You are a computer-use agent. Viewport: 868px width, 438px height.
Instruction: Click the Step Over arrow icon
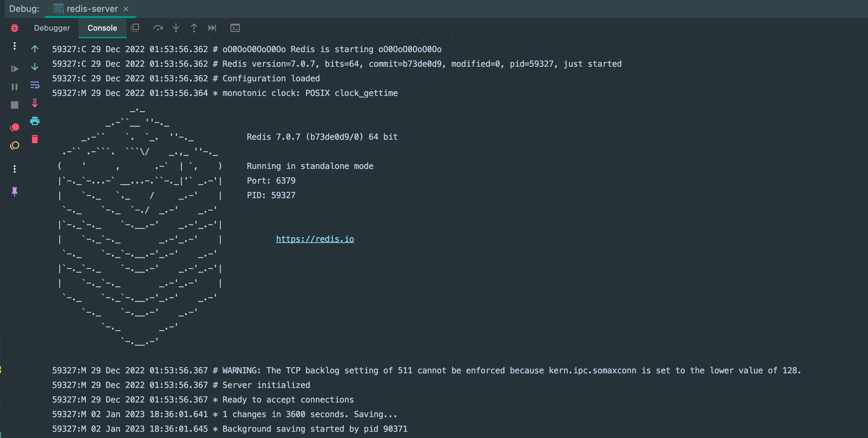158,28
